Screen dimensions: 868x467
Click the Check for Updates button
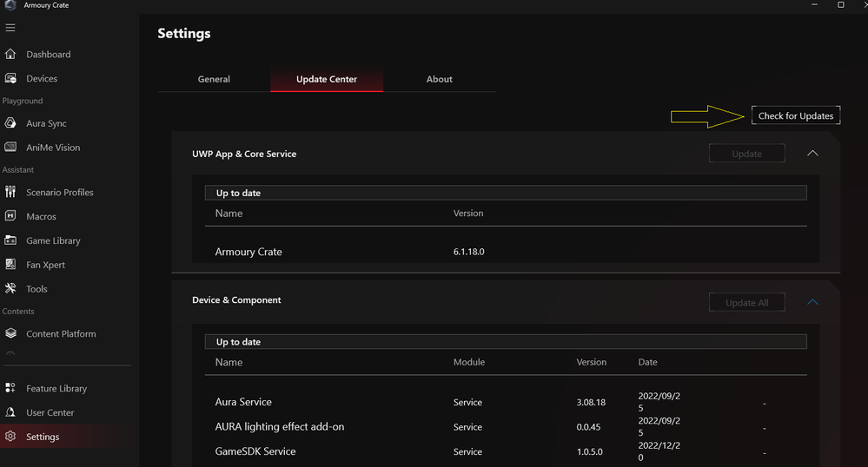click(796, 115)
